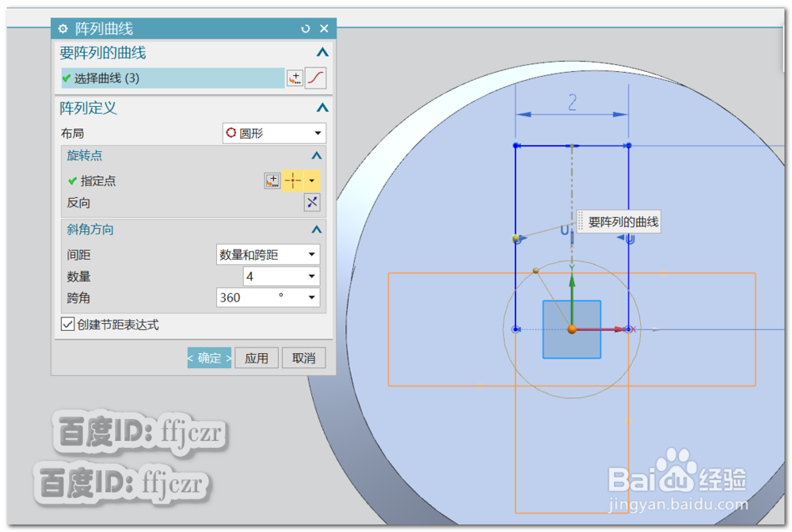This screenshot has width=792, height=532.
Task: Click the orange origin point in the sketch
Action: pyautogui.click(x=572, y=329)
